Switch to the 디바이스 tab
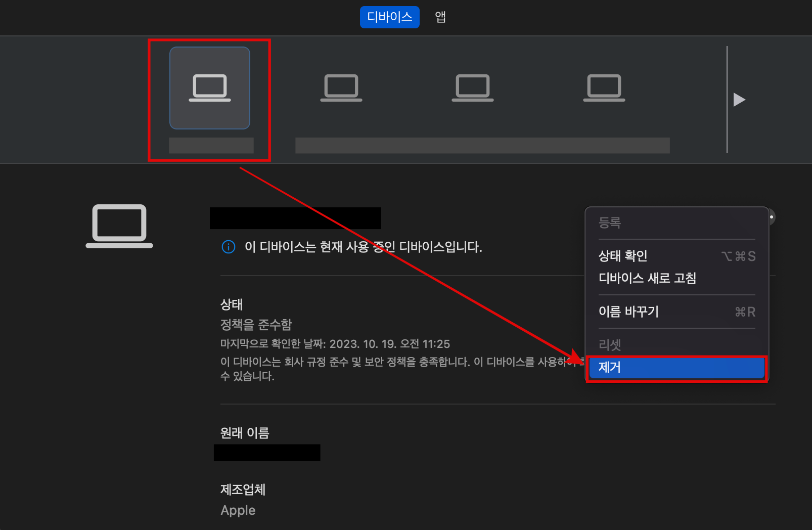This screenshot has height=530, width=812. 389,17
